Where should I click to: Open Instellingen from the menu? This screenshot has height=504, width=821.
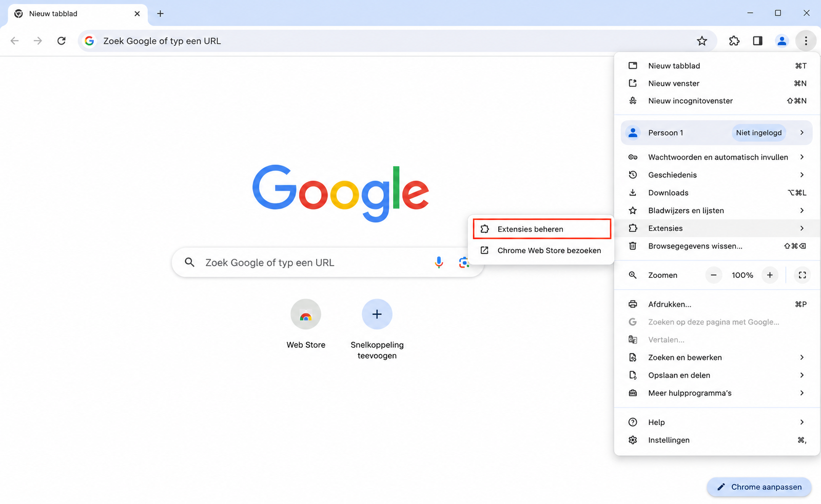[x=717, y=440]
